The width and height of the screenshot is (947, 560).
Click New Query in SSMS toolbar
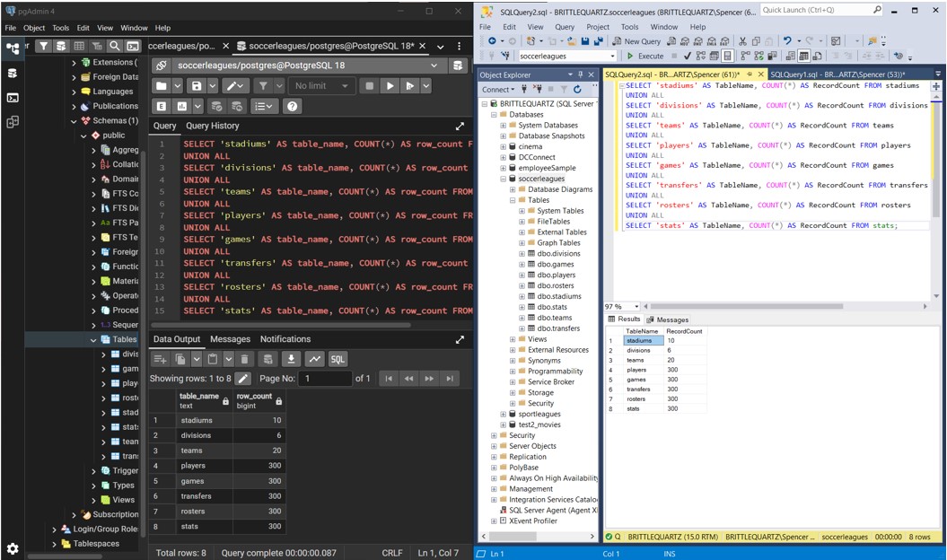(636, 41)
